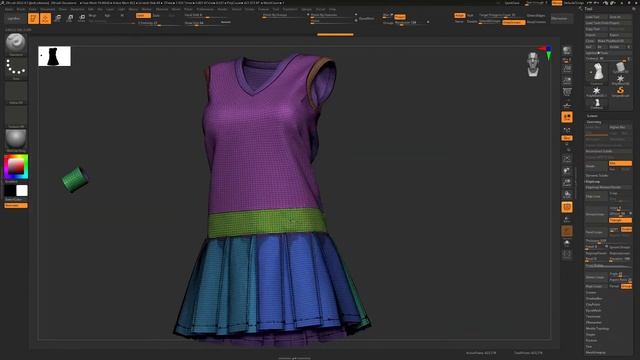Click the Zoom3D icon on right shelf
The width and height of the screenshot is (640, 360).
coord(567,182)
